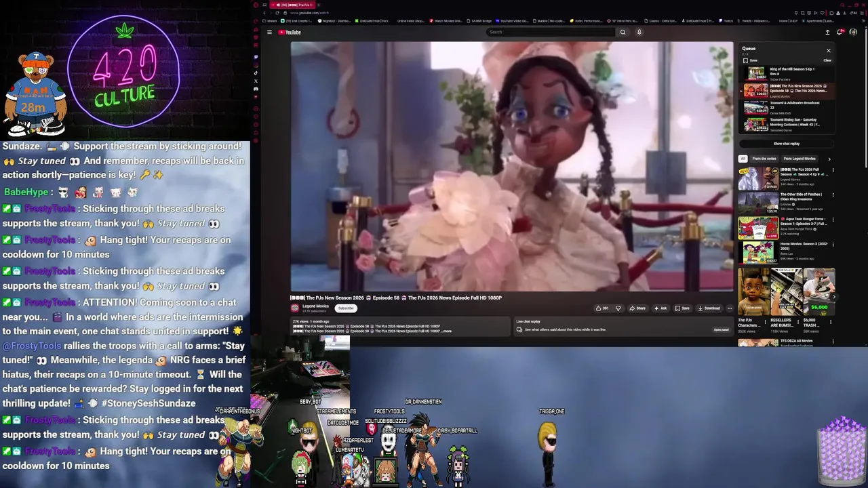Open the Twitch bookmark

726,21
